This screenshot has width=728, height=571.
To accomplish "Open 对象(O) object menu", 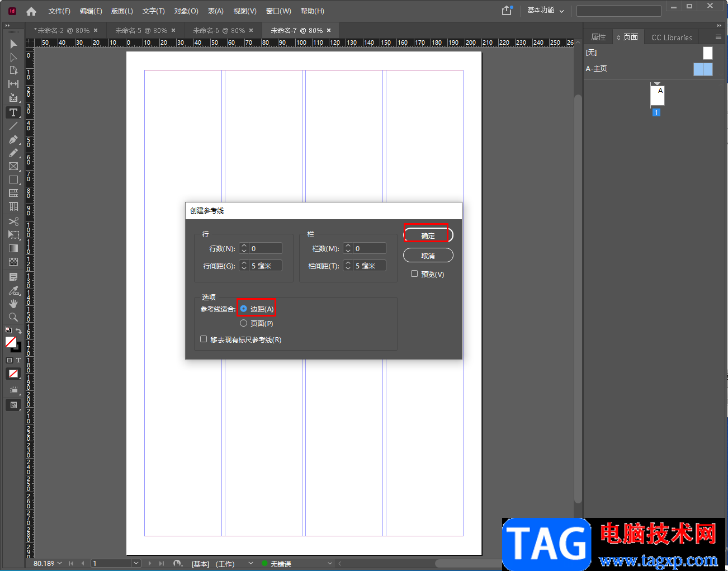I will 186,11.
